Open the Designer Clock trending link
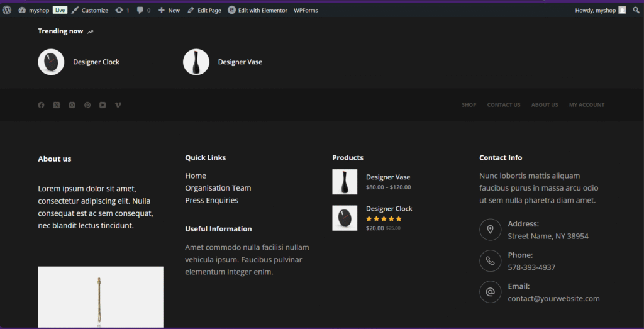 [x=96, y=62]
